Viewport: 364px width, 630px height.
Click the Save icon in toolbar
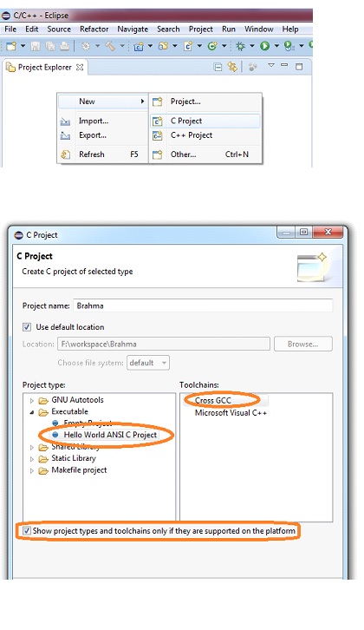coord(36,46)
